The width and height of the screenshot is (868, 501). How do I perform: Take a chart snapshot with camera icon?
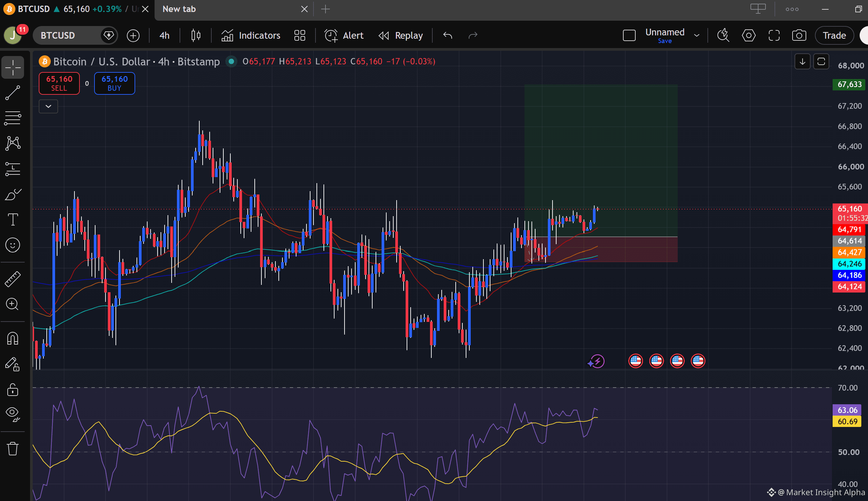799,35
